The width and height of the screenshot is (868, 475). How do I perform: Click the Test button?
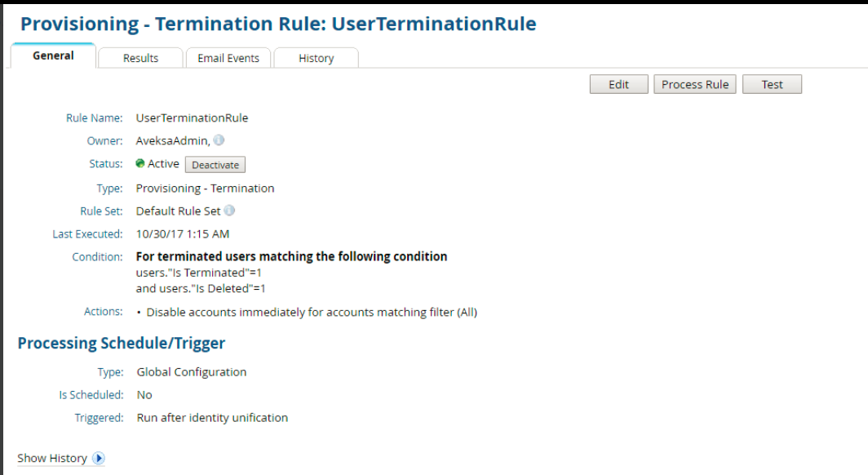click(x=772, y=83)
